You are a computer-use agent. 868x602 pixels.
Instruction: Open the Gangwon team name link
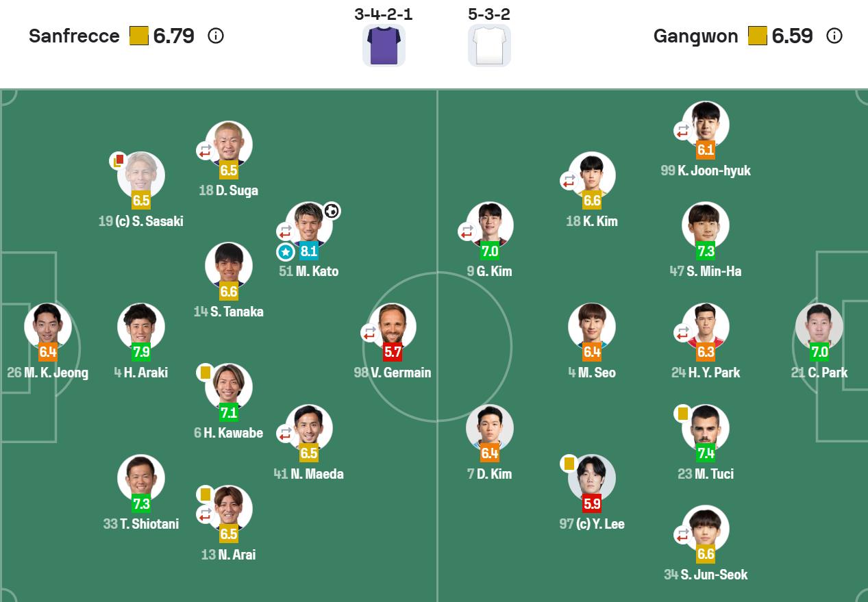(695, 36)
